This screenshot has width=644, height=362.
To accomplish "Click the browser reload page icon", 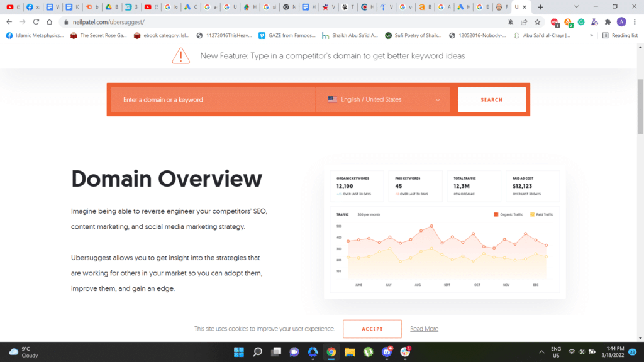I will click(36, 21).
